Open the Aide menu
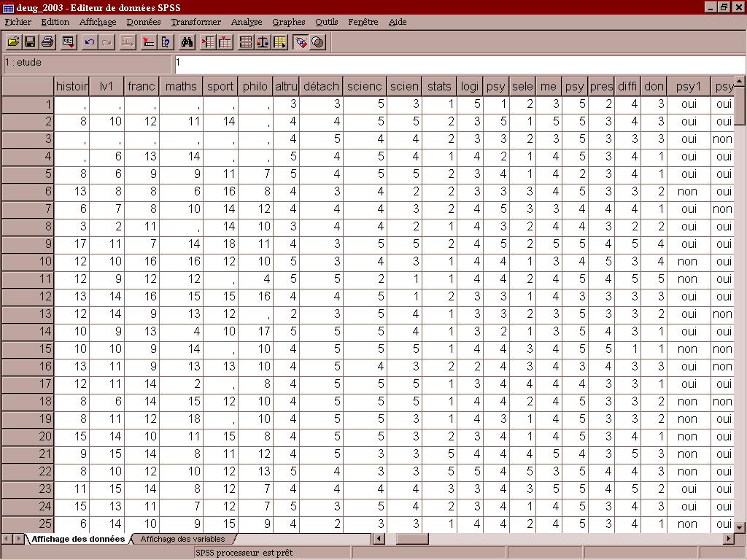Image resolution: width=747 pixels, height=560 pixels. pos(398,22)
